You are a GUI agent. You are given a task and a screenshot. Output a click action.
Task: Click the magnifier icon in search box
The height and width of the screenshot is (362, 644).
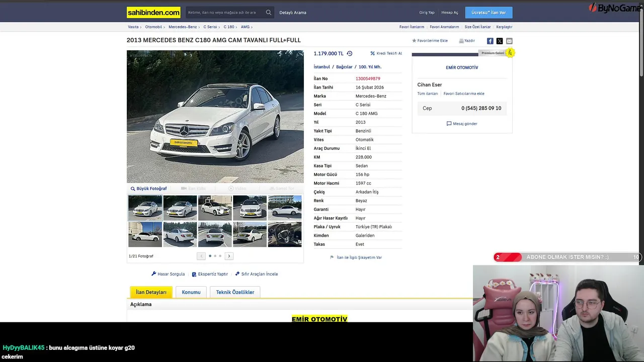269,13
